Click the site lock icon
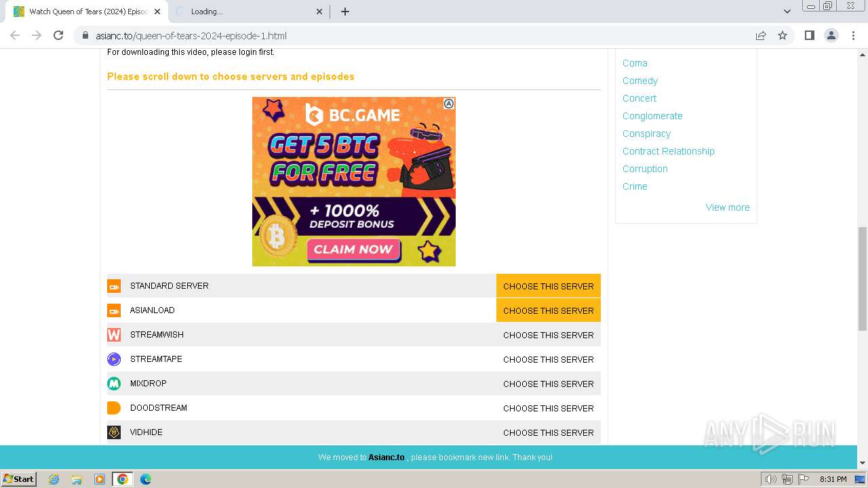The width and height of the screenshot is (868, 488). (x=85, y=36)
